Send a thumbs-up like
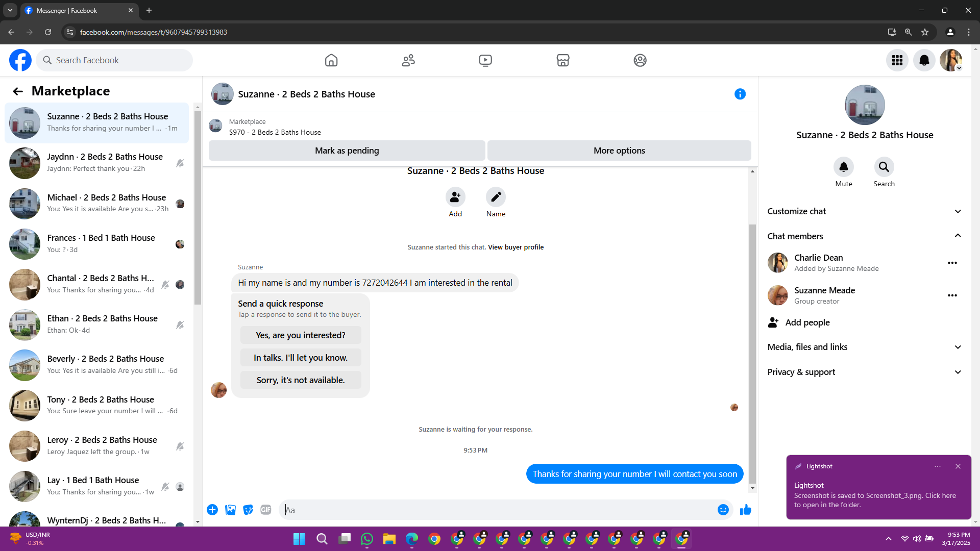This screenshot has height=551, width=980. 746,510
